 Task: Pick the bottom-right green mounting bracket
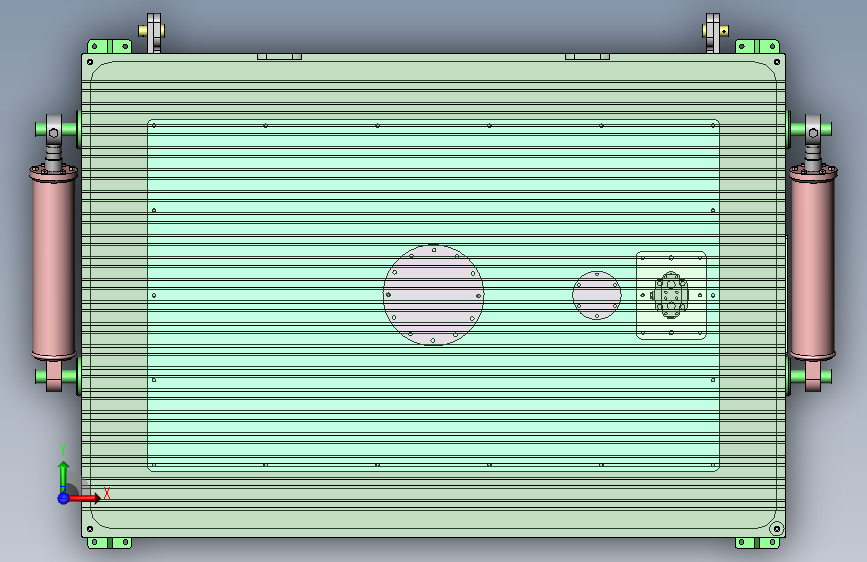click(757, 543)
